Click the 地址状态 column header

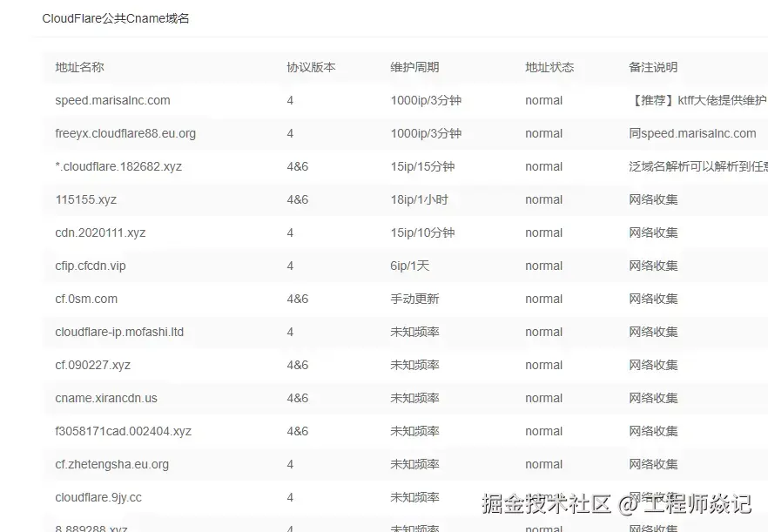(x=549, y=67)
